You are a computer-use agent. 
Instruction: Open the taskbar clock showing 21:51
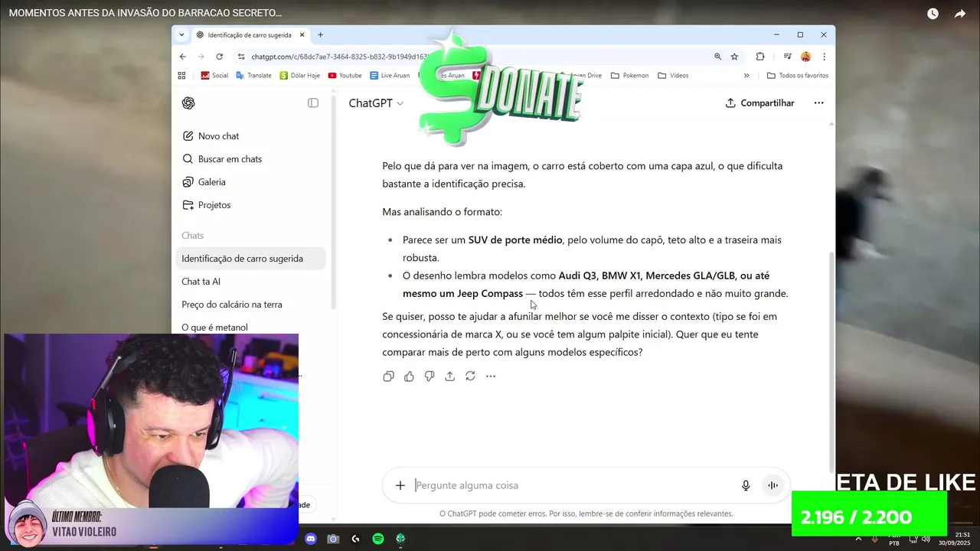click(955, 539)
